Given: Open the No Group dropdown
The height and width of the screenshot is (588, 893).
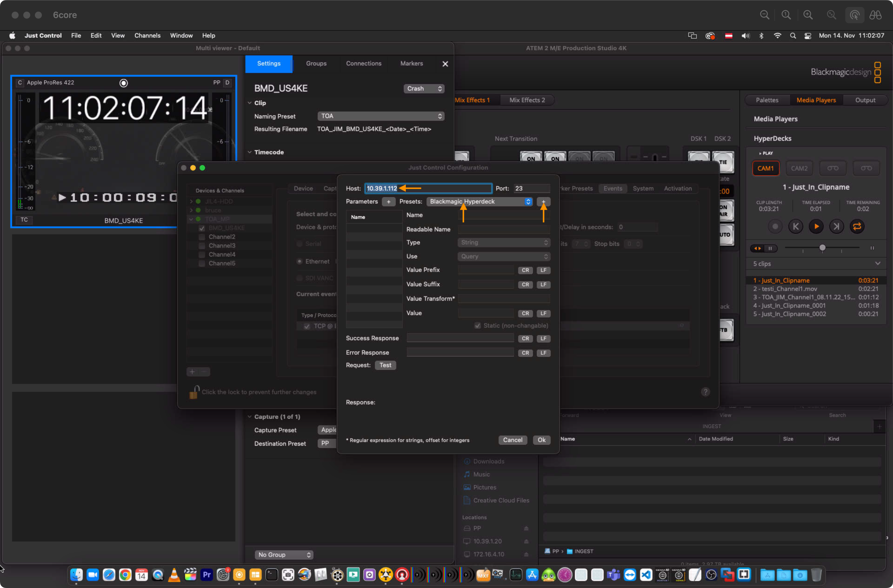Looking at the screenshot, I should pyautogui.click(x=284, y=555).
